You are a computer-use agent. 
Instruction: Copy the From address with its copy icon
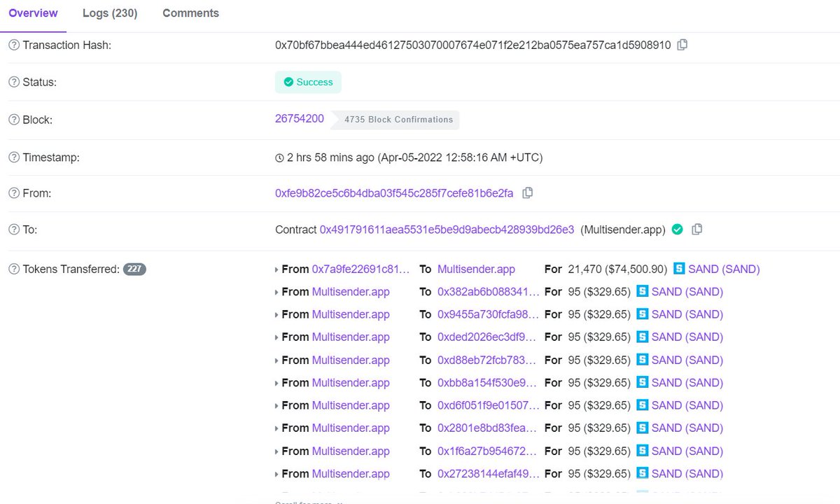(x=527, y=192)
